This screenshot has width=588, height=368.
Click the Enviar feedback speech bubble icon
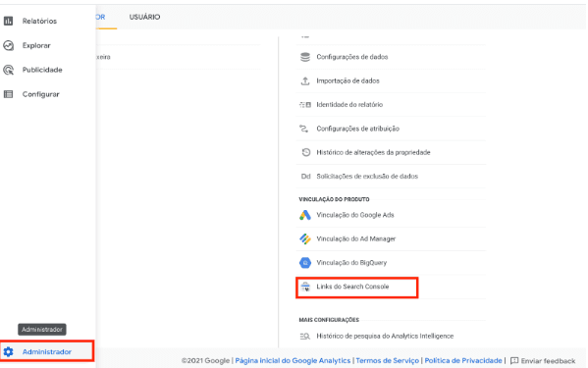coord(514,360)
